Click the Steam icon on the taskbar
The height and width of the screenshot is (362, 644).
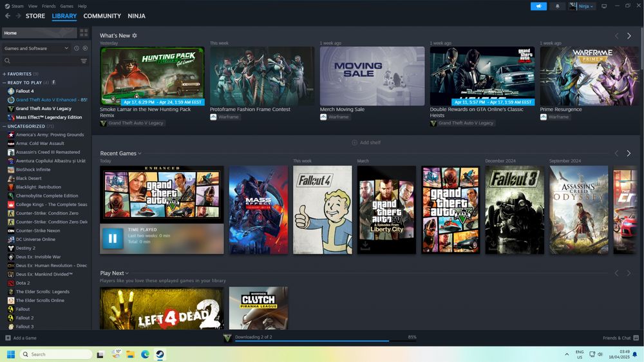[160, 354]
